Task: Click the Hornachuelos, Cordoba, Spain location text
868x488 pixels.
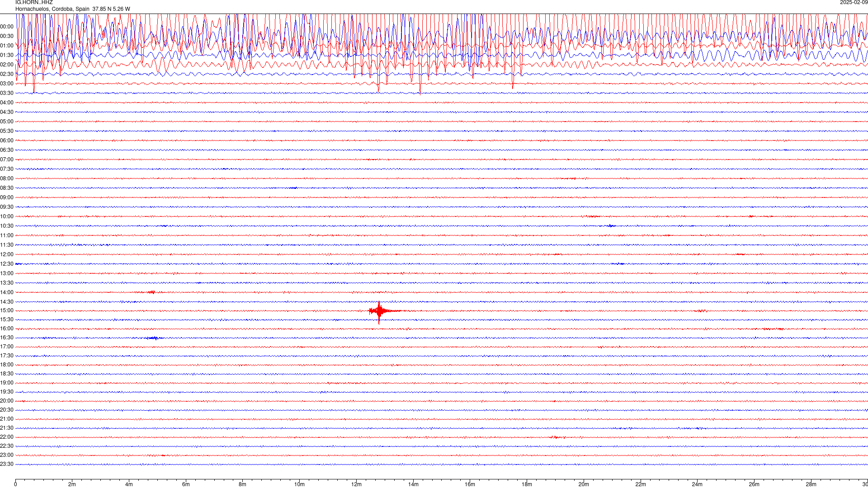Action: point(52,9)
